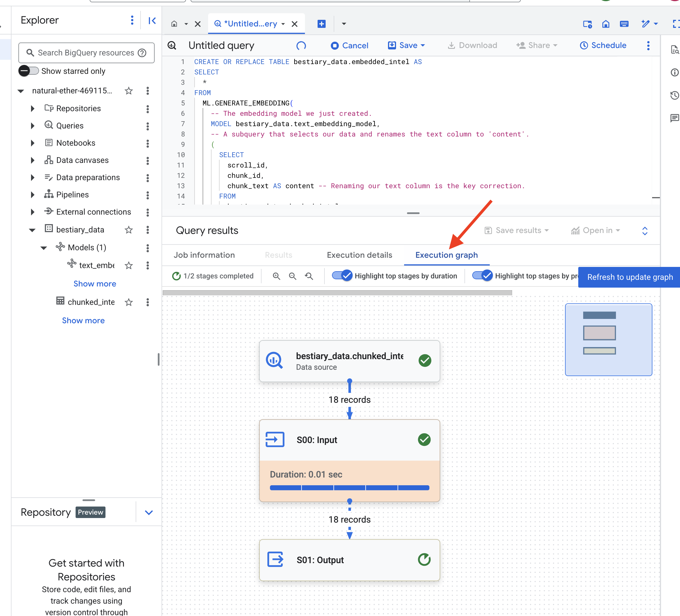Collapse the bestiary_data dataset

point(32,230)
